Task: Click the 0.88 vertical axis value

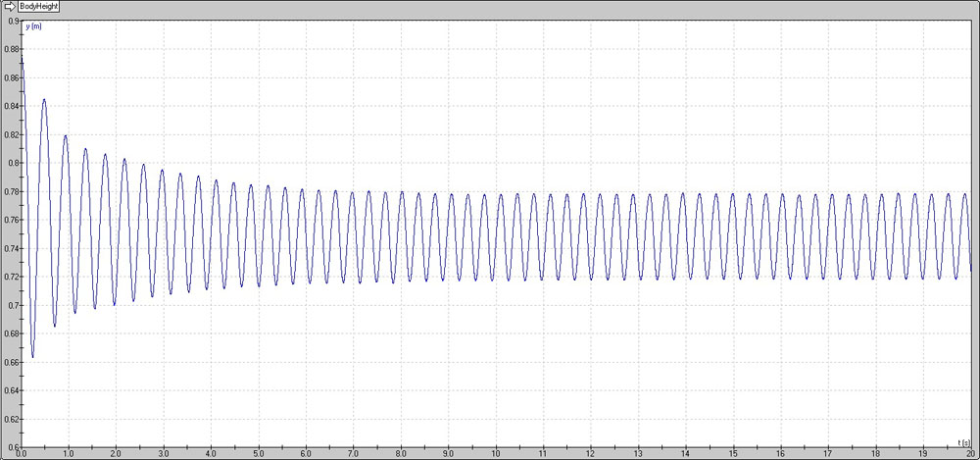Action: tap(11, 49)
